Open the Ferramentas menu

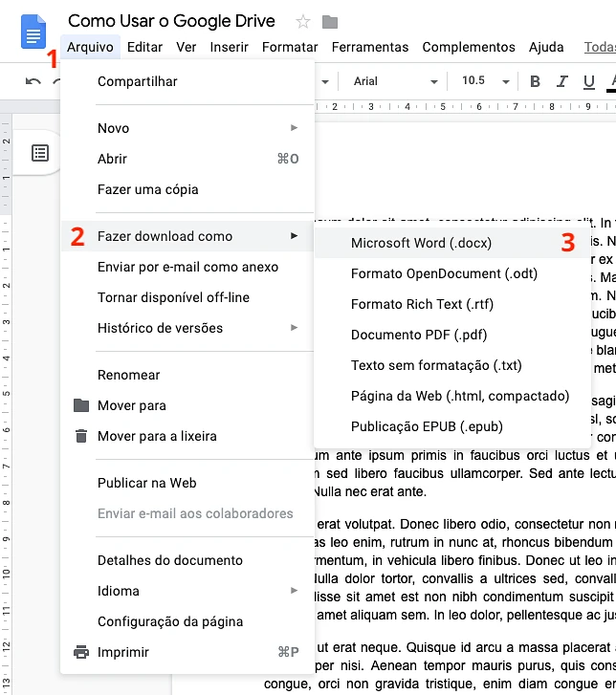[370, 47]
